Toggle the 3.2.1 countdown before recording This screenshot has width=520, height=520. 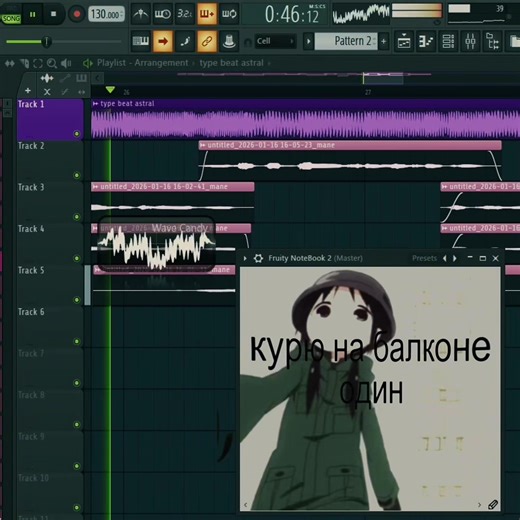tap(185, 14)
